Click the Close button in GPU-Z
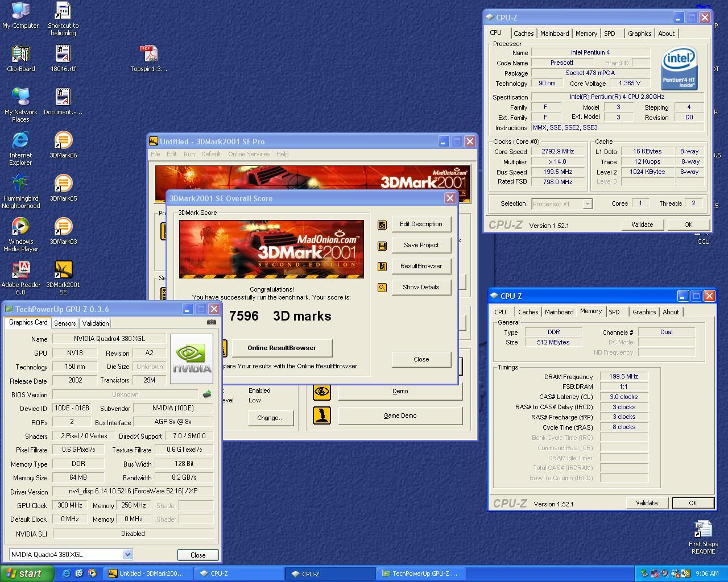 pyautogui.click(x=198, y=555)
